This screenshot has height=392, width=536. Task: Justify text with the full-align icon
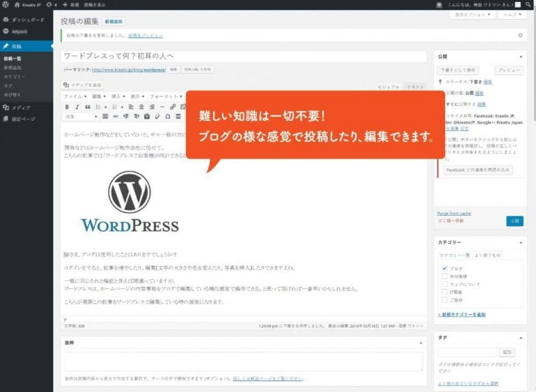tap(105, 116)
